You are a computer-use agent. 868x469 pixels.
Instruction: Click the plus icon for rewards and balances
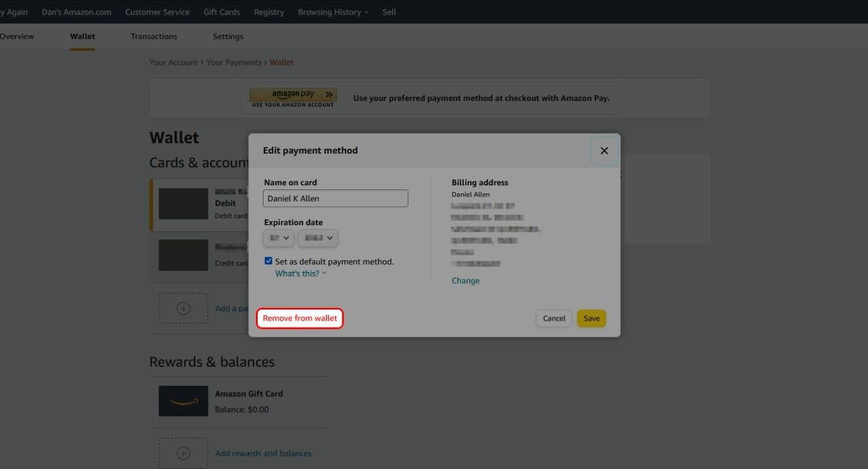[x=183, y=453]
